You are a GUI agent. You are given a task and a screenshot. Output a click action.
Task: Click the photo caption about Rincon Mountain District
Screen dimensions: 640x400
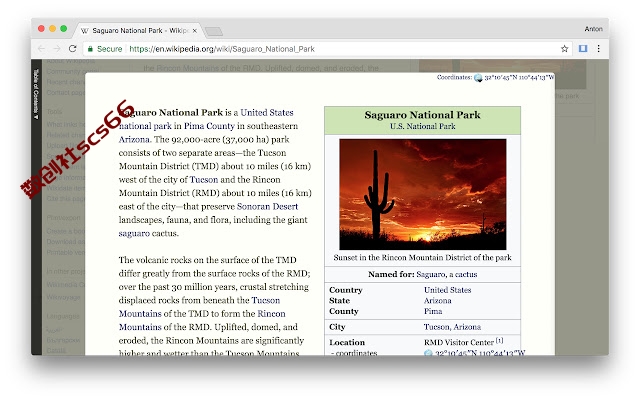(x=422, y=258)
